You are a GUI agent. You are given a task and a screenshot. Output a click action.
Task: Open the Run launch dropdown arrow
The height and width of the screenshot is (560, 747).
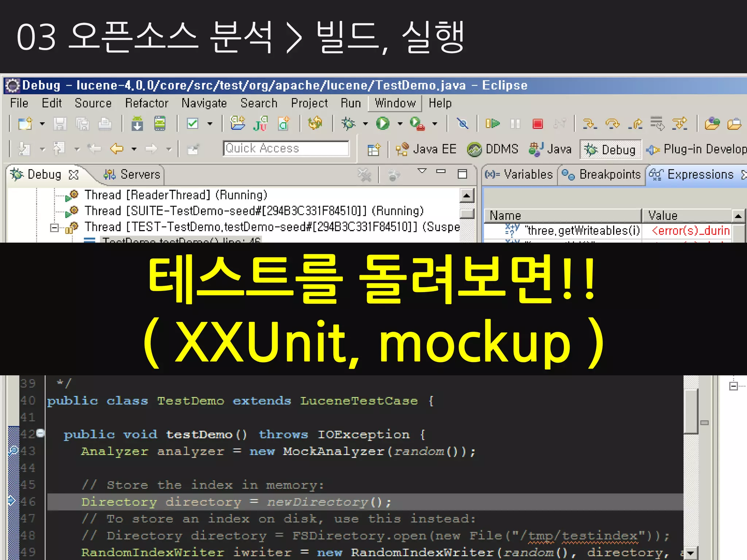point(400,124)
